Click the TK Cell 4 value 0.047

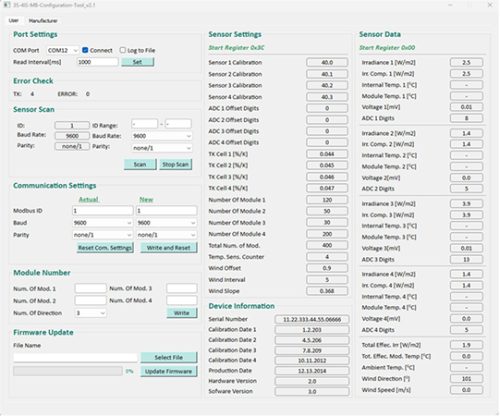[327, 188]
